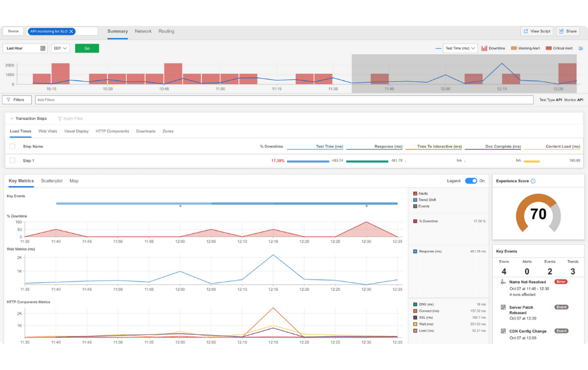Open calendar icon in Last Hour field
Screen dimensions: 588x370
[43, 48]
